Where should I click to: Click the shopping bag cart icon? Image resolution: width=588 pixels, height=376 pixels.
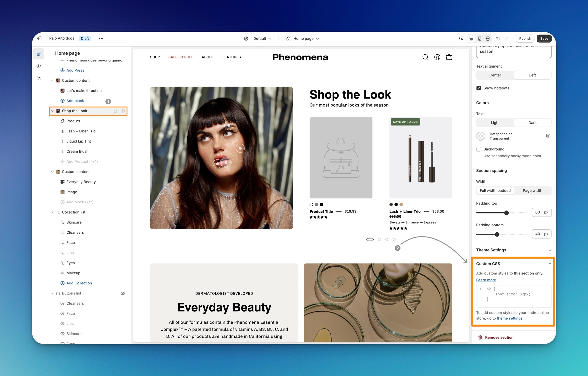pos(449,57)
